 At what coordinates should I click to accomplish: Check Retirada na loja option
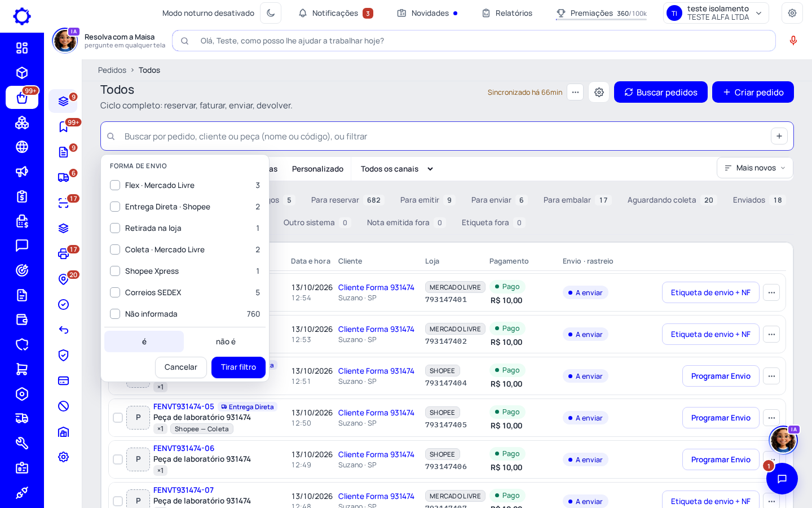pos(115,228)
